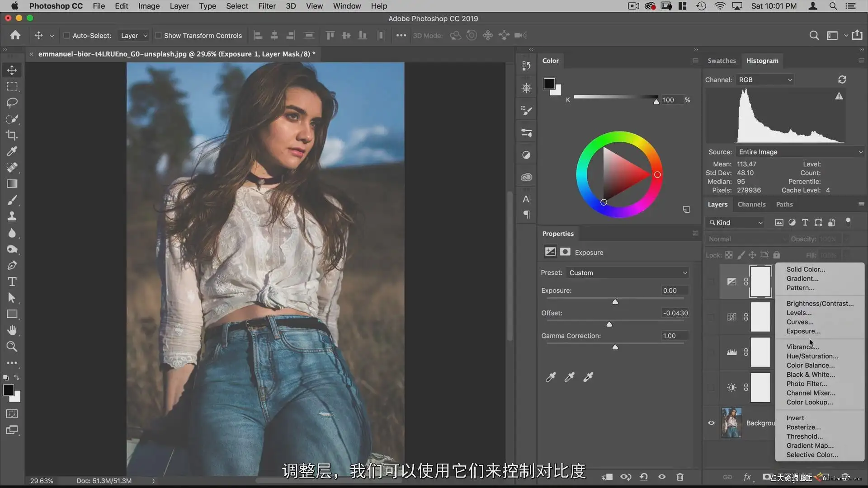Enable the Auto-Select checkbox
This screenshot has height=488, width=868.
67,35
